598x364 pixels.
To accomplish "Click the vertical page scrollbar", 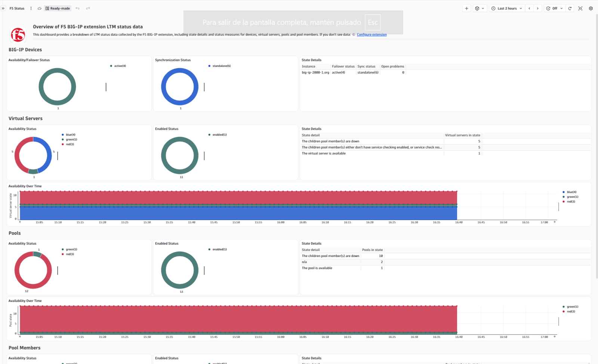I will [x=597, y=146].
